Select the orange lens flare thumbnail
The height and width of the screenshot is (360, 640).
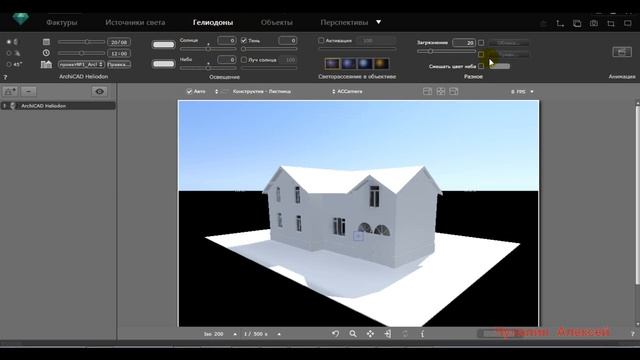(381, 64)
